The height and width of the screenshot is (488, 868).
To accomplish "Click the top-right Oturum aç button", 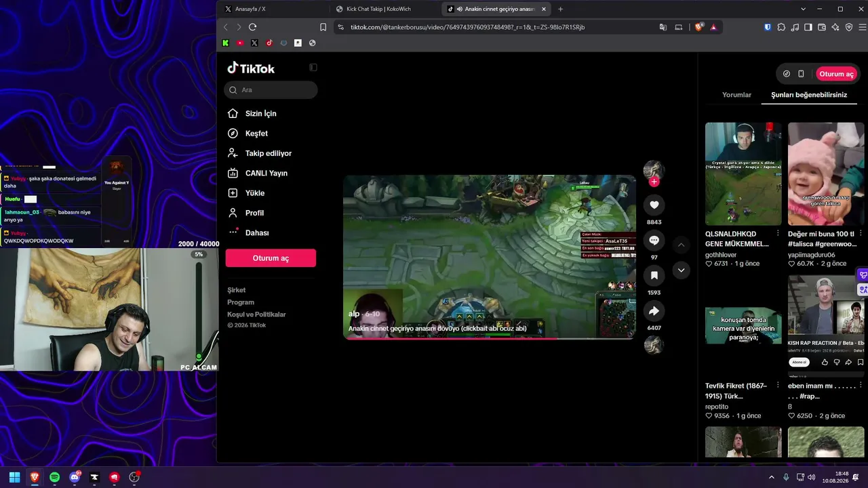I will coord(836,74).
